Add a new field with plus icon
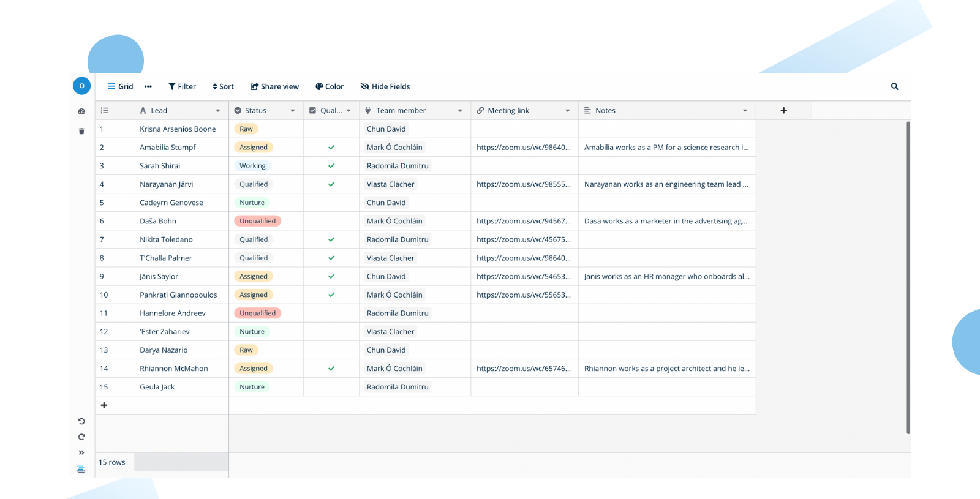The width and height of the screenshot is (980, 499). [783, 110]
